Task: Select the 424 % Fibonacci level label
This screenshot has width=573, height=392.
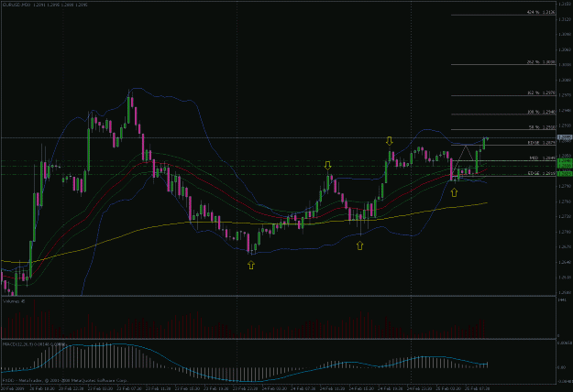Action: click(x=541, y=12)
